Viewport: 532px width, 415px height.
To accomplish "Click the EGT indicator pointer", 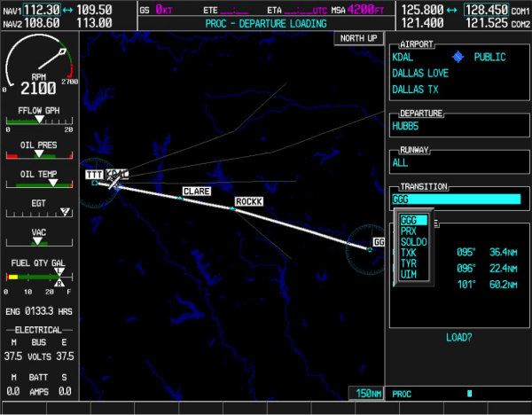I will coord(65,212).
